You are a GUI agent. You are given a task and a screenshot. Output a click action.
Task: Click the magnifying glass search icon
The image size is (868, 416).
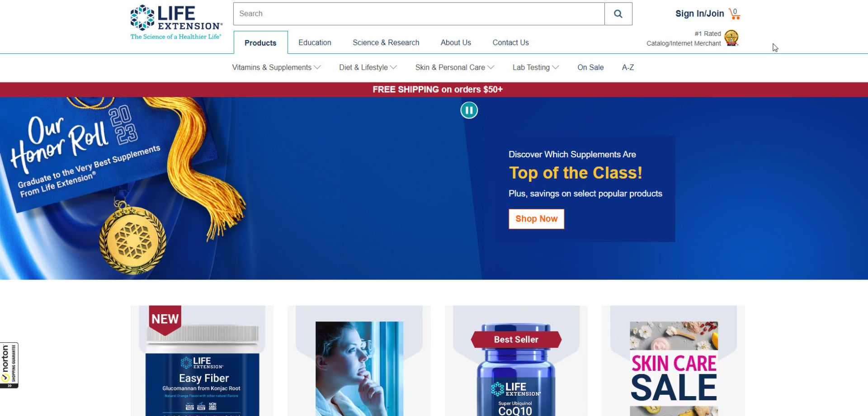click(618, 14)
